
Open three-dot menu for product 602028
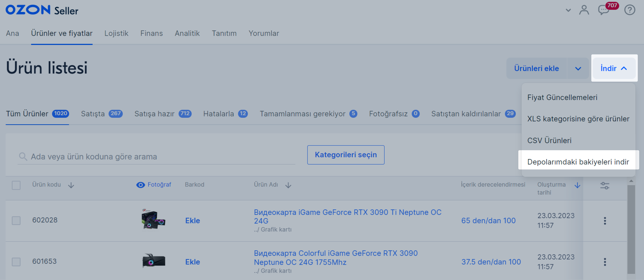click(605, 221)
